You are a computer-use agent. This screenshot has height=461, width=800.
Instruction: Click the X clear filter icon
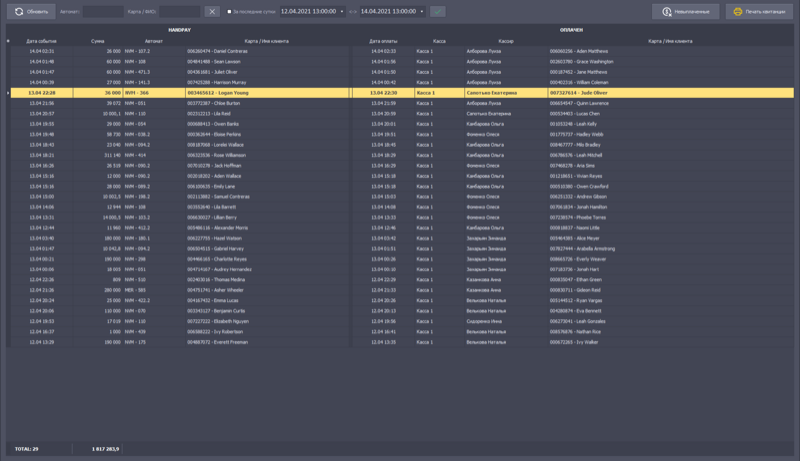[212, 11]
